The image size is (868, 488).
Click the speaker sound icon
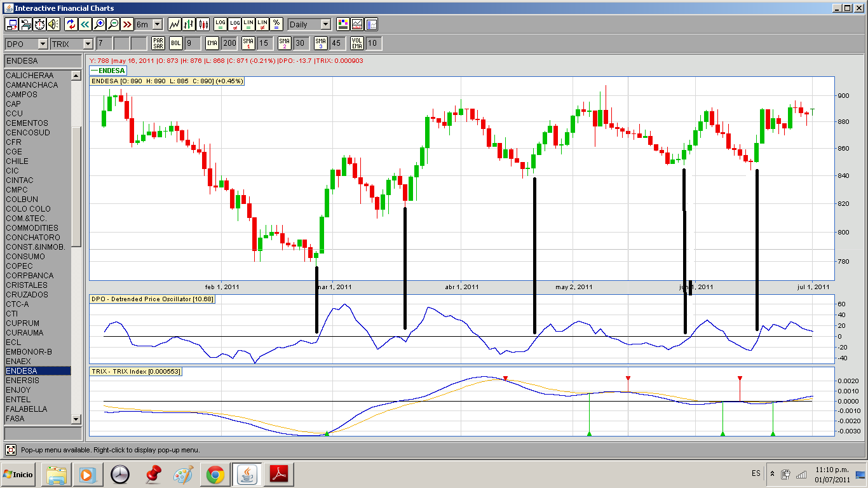[53, 24]
